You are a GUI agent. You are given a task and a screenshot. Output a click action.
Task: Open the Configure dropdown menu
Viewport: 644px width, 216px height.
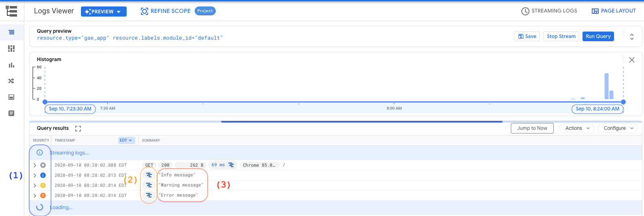[618, 128]
